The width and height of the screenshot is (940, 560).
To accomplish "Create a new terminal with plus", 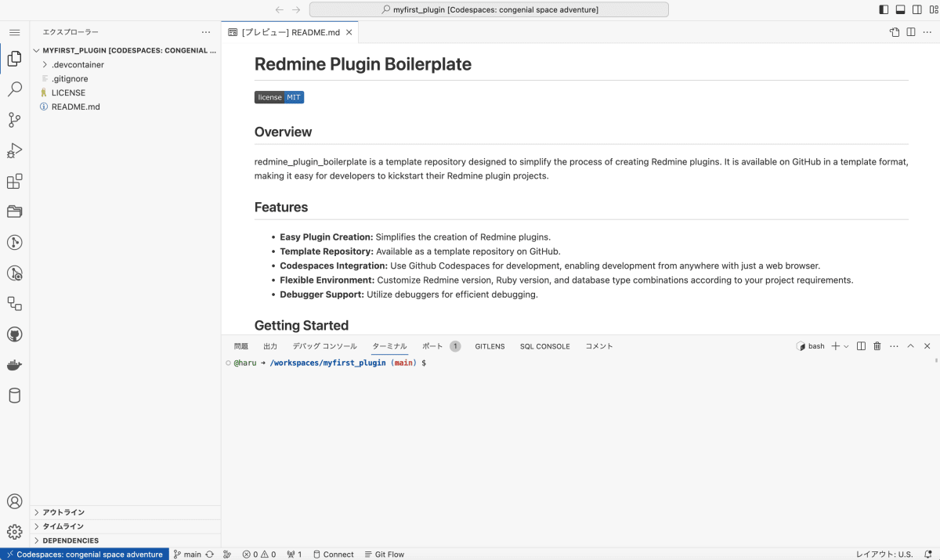I will (836, 346).
